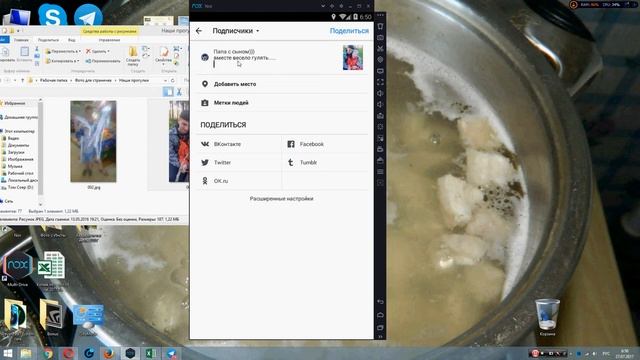Click the scissors screenshot icon in Nox sidebar

click(x=380, y=49)
